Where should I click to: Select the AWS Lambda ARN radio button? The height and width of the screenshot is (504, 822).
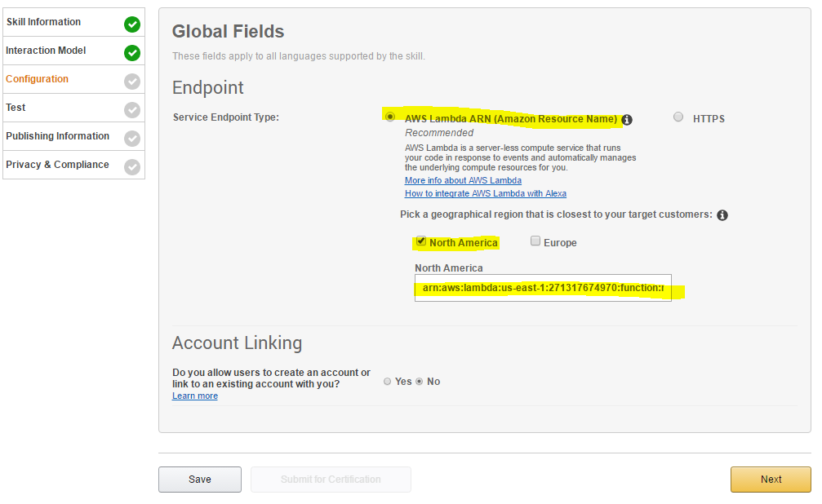[389, 117]
